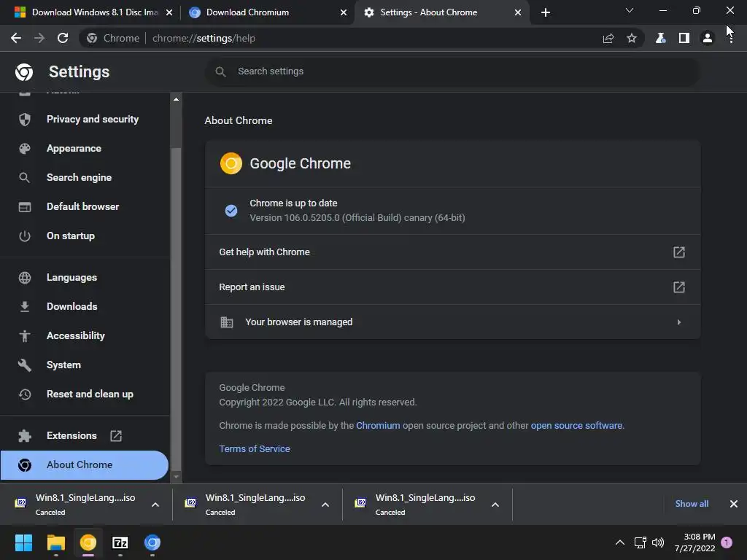
Task: Click the up to date checkmark icon
Action: click(231, 211)
